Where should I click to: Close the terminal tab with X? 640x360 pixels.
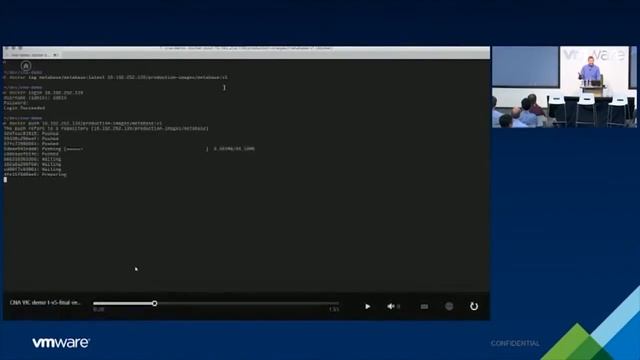coord(55,55)
